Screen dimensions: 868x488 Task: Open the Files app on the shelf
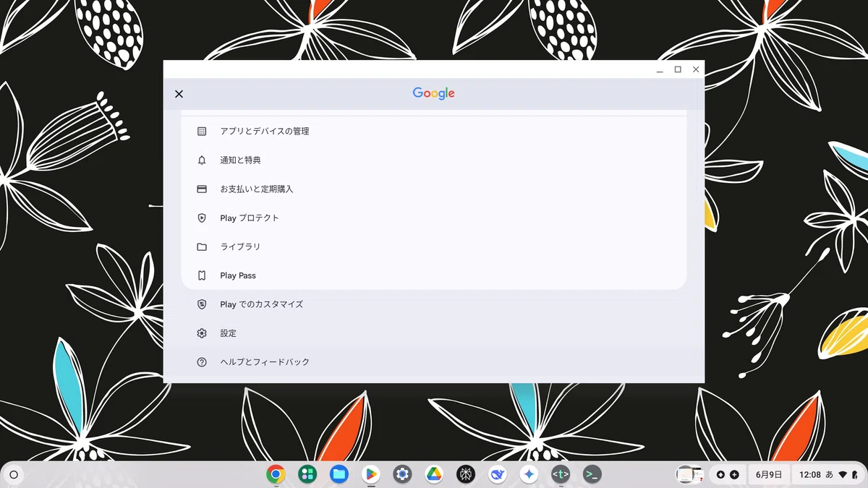(x=339, y=474)
